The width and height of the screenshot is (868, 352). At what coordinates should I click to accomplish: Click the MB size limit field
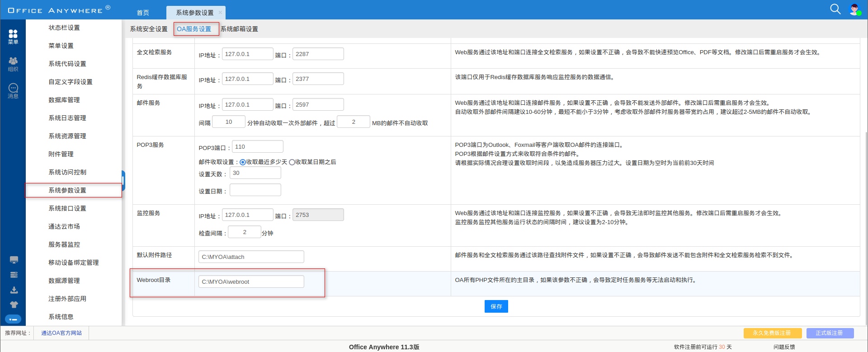(354, 122)
